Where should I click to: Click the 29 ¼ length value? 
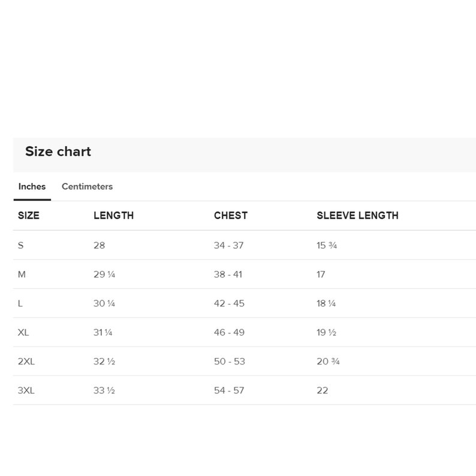104,275
